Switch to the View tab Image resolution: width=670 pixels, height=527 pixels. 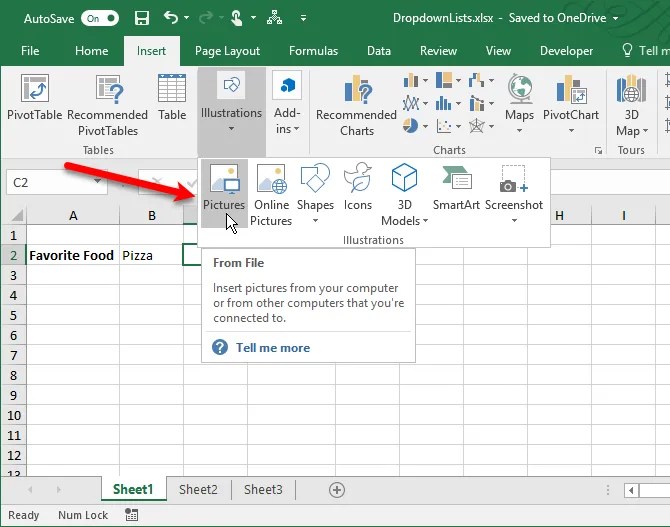[x=498, y=51]
